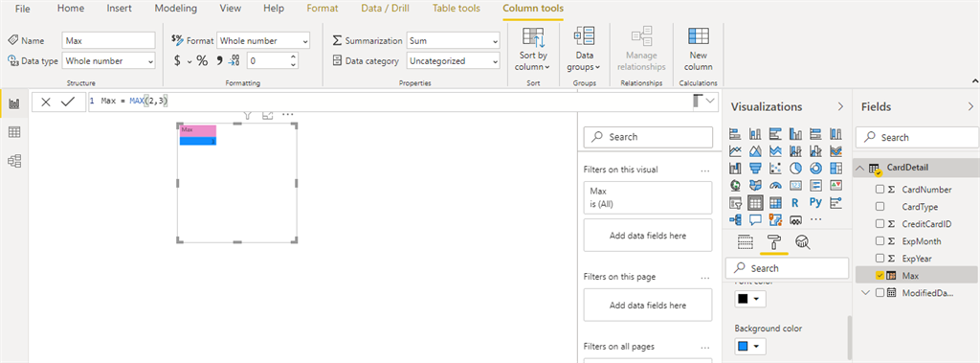The image size is (980, 363).
Task: Select the Card (123) visual
Action: click(795, 185)
